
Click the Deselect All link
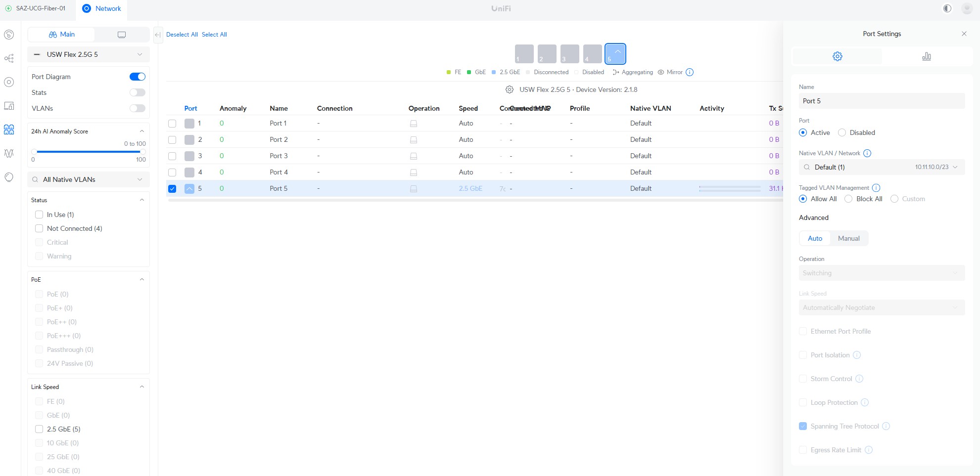click(x=182, y=35)
